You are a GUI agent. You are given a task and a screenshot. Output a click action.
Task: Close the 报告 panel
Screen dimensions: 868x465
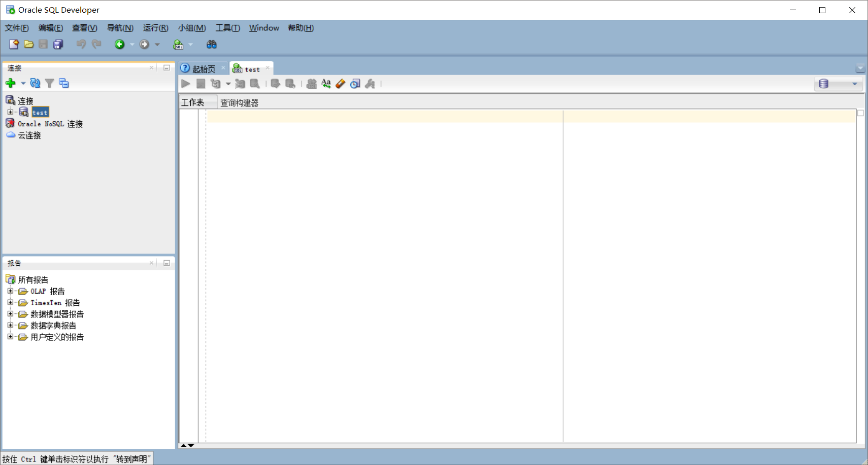point(151,263)
